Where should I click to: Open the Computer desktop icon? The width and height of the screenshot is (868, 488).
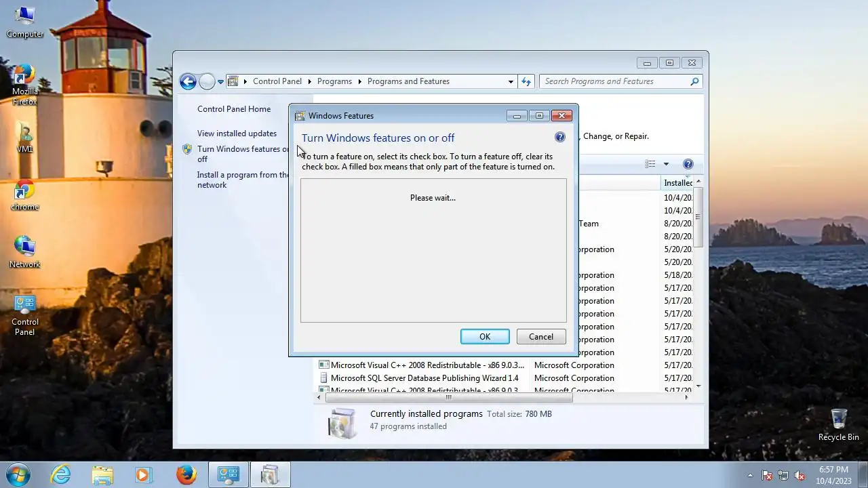click(x=24, y=21)
